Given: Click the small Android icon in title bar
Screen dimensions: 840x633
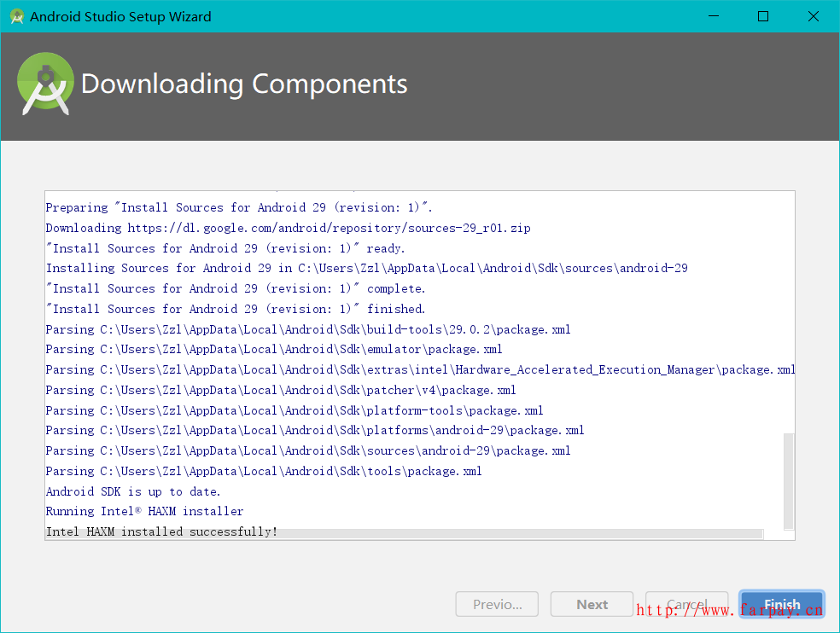Looking at the screenshot, I should tap(16, 16).
